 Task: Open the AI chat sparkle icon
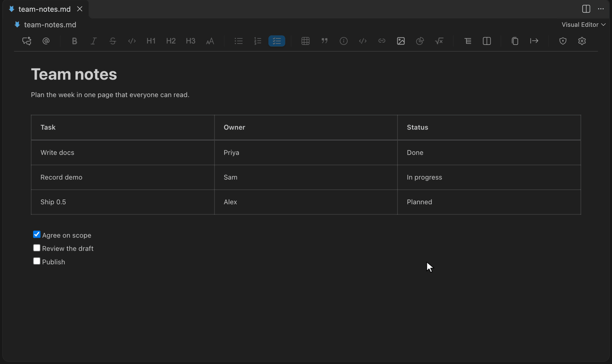click(x=27, y=41)
